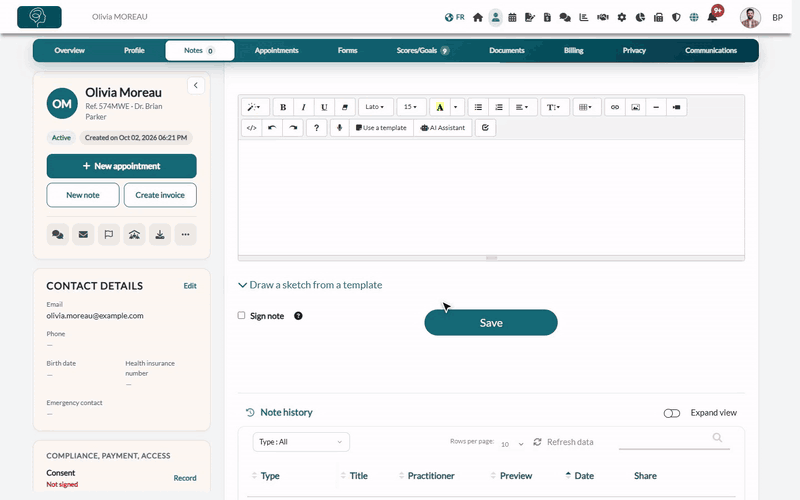Screen dimensions: 800x500
Task: Click Use a template button
Action: pos(382,128)
